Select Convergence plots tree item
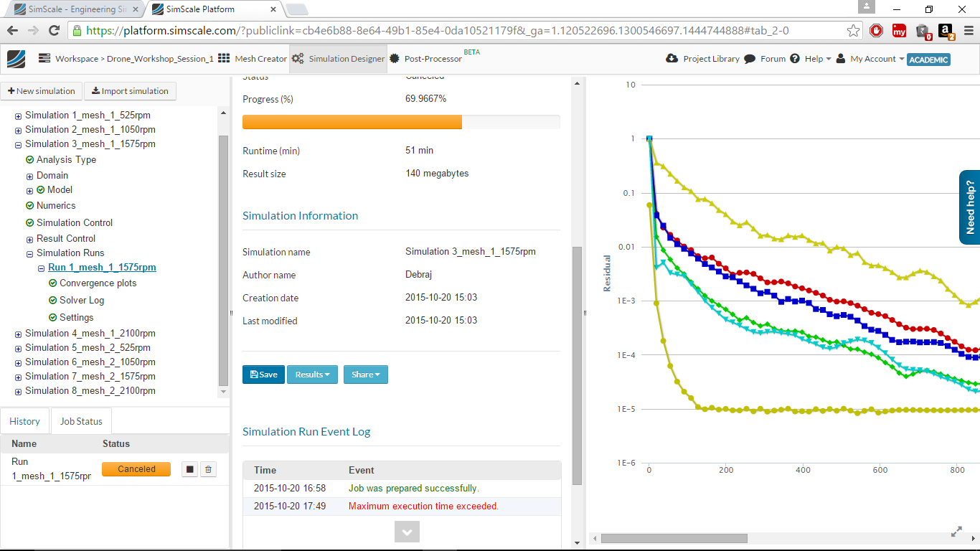Screen dimensions: 980x551 [98, 283]
